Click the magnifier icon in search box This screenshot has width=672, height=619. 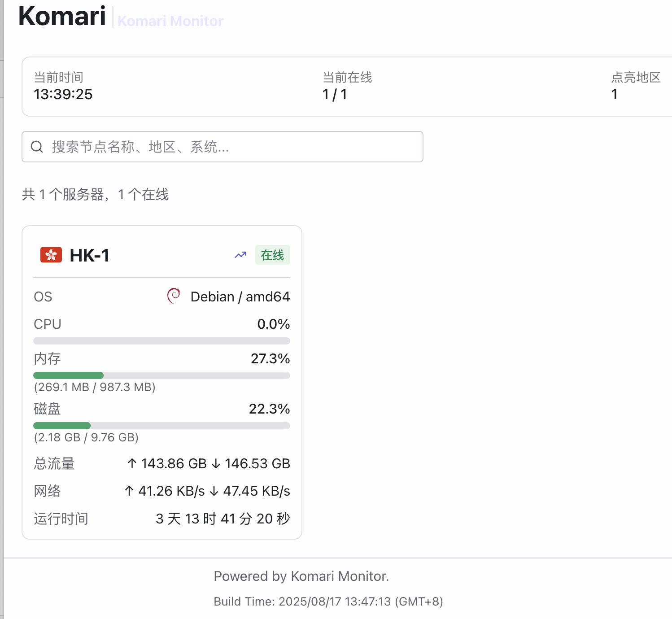[x=37, y=147]
